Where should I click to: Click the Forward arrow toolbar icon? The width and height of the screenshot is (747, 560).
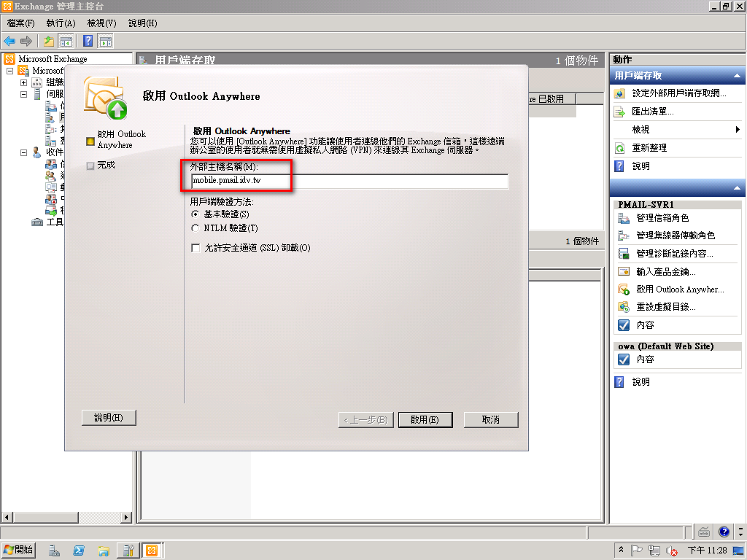point(26,42)
